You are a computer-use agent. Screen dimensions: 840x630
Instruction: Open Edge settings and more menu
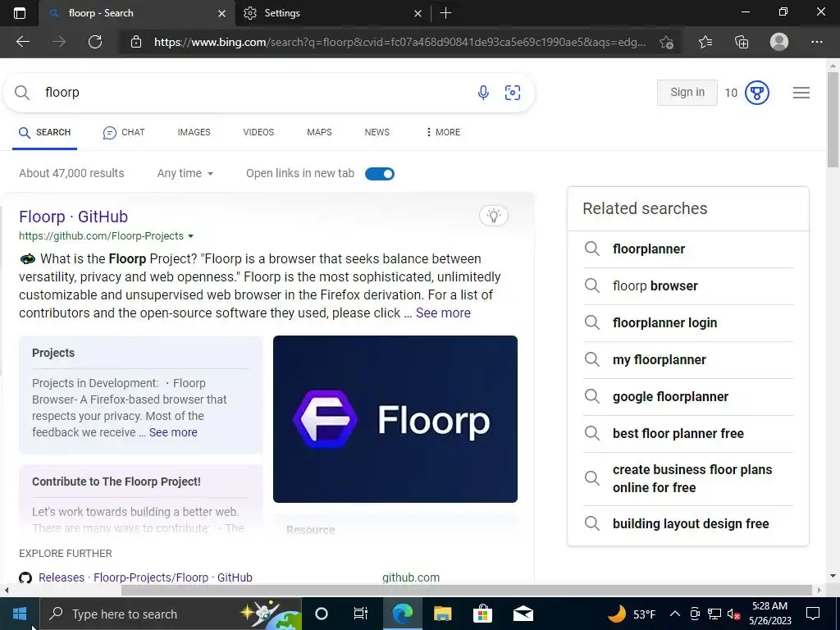pyautogui.click(x=816, y=42)
